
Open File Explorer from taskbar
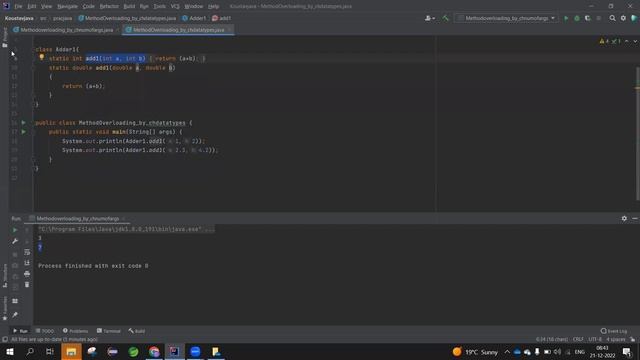pos(71,352)
